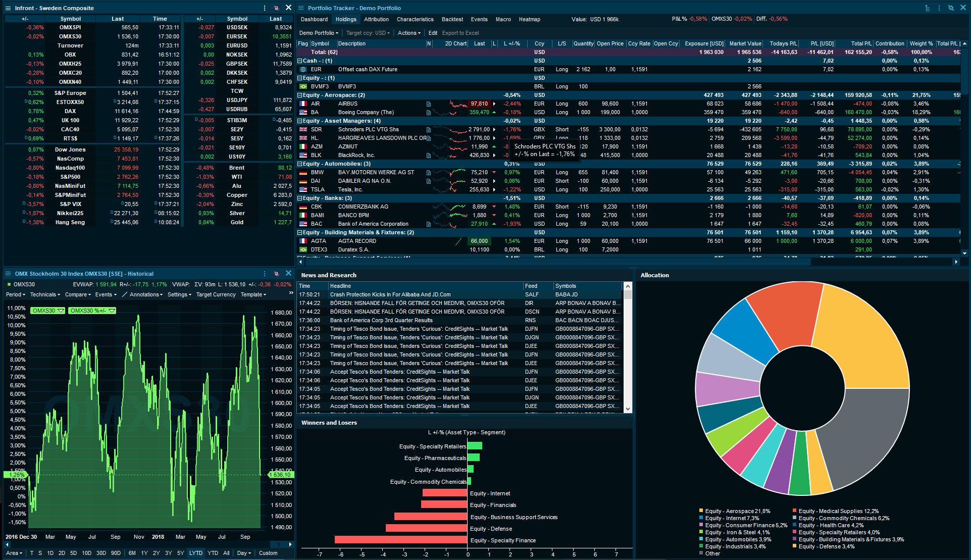The width and height of the screenshot is (971, 560).
Task: Click tree-layout icon in Portfolio Tracker header
Action: pyautogui.click(x=928, y=8)
